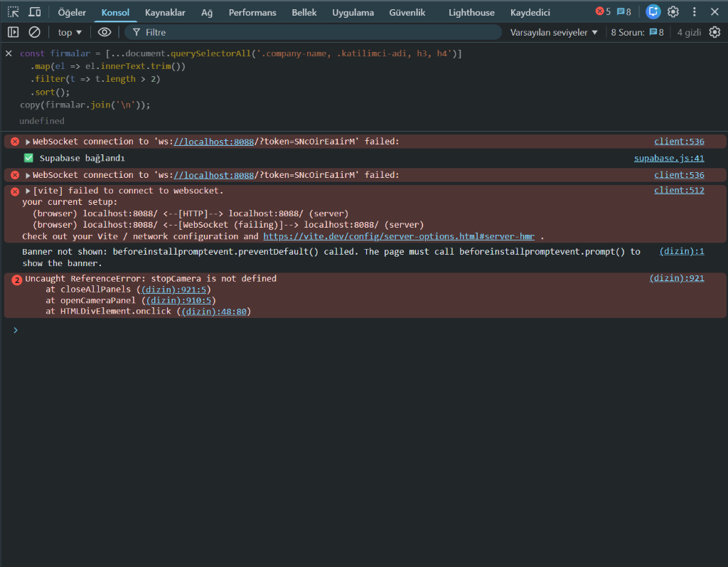Follow the vite.dev server-options link

(399, 236)
